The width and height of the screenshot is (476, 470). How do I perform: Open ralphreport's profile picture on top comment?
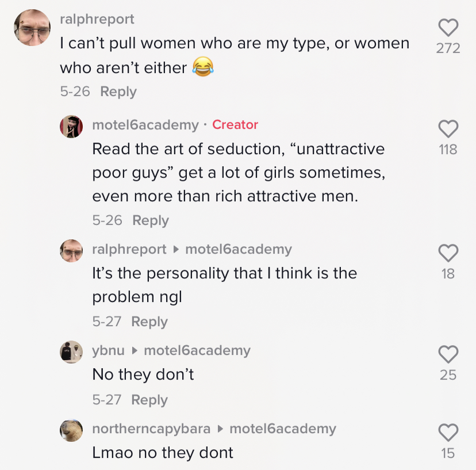[32, 28]
